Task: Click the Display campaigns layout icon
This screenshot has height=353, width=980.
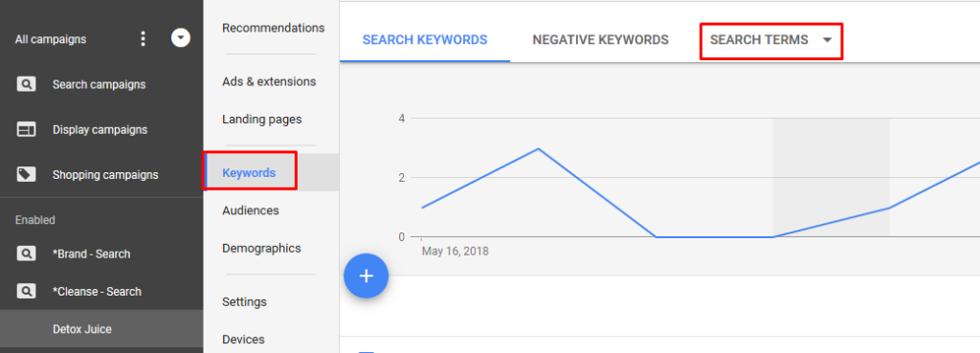Action: tap(26, 130)
